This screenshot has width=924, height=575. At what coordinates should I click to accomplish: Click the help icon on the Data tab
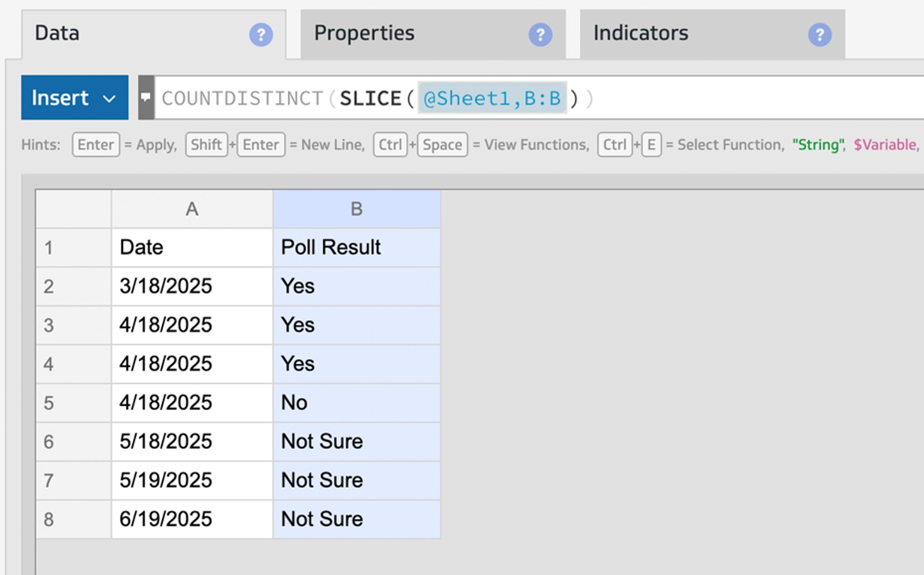pos(261,35)
